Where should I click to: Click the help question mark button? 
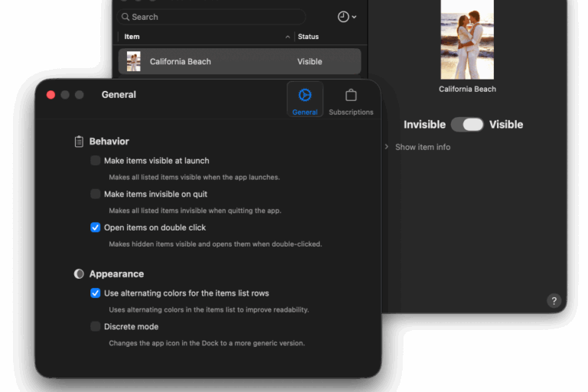tap(554, 301)
